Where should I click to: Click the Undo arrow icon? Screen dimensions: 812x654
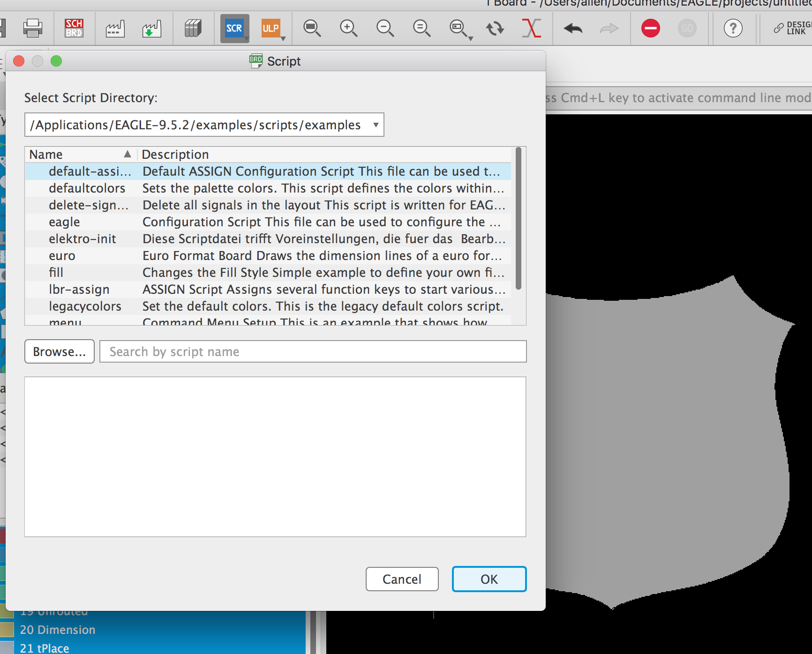573,28
